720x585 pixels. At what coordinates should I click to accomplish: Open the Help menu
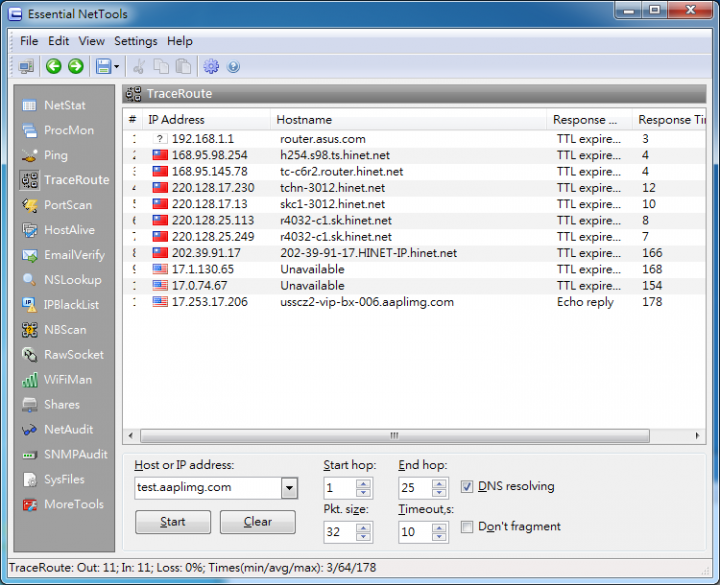tap(180, 41)
